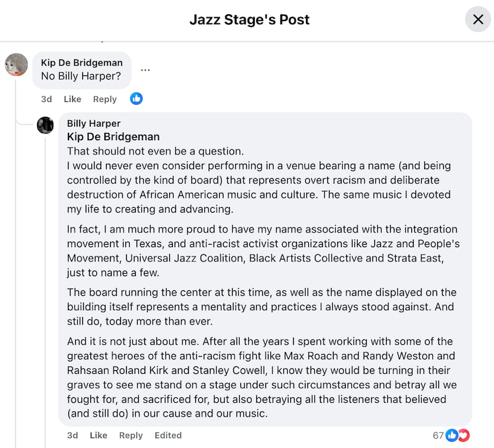Click the thumbs up reaction under Kip's comment

136,98
